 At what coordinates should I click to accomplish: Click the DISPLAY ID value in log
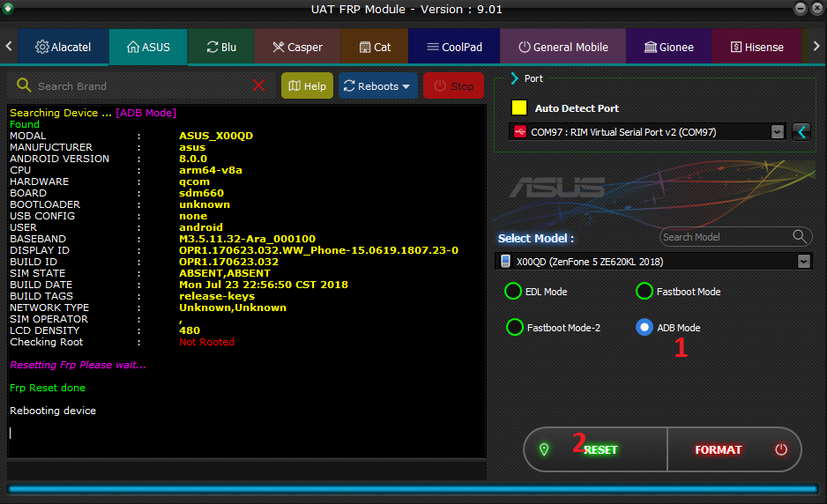(318, 250)
